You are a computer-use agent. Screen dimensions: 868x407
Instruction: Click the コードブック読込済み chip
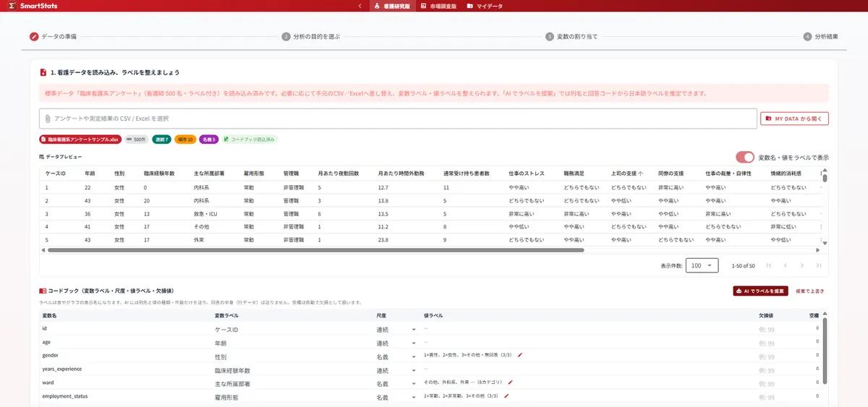tap(249, 139)
